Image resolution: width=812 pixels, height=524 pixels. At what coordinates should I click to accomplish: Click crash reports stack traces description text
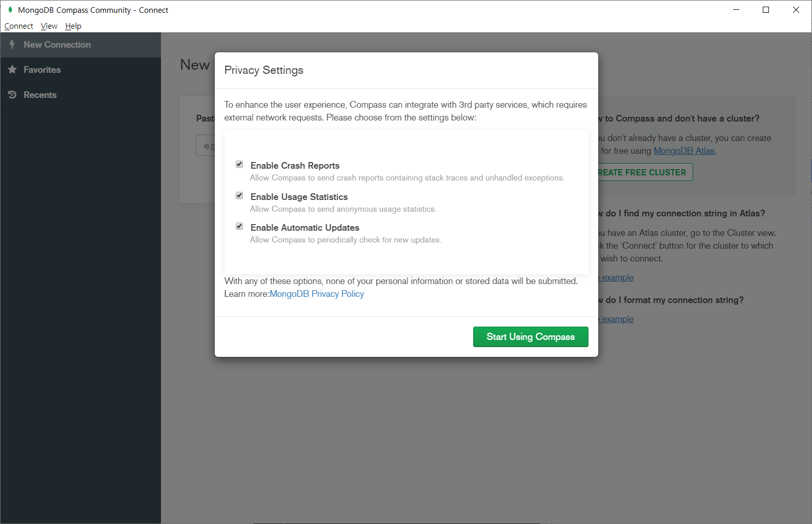[x=407, y=178]
